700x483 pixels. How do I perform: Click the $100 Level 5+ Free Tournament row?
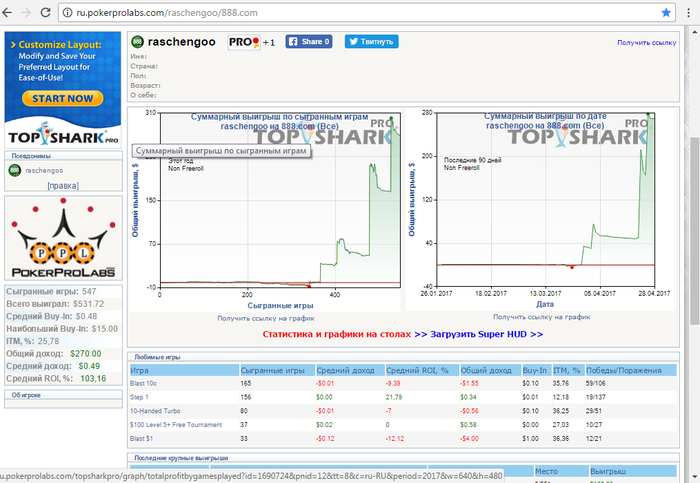[x=403, y=425]
